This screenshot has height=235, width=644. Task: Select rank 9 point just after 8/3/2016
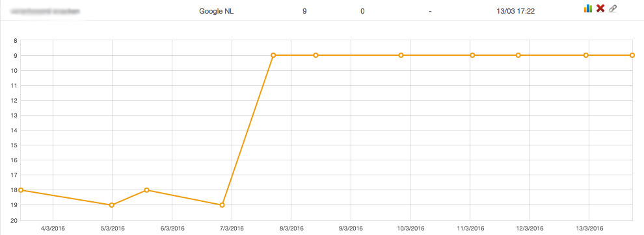click(x=316, y=55)
